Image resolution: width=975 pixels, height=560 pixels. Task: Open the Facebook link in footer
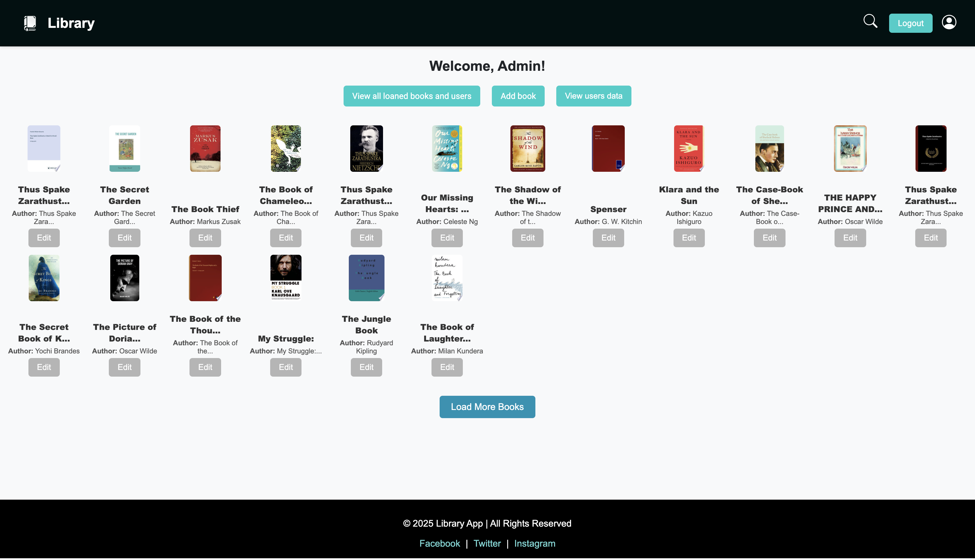pos(439,543)
